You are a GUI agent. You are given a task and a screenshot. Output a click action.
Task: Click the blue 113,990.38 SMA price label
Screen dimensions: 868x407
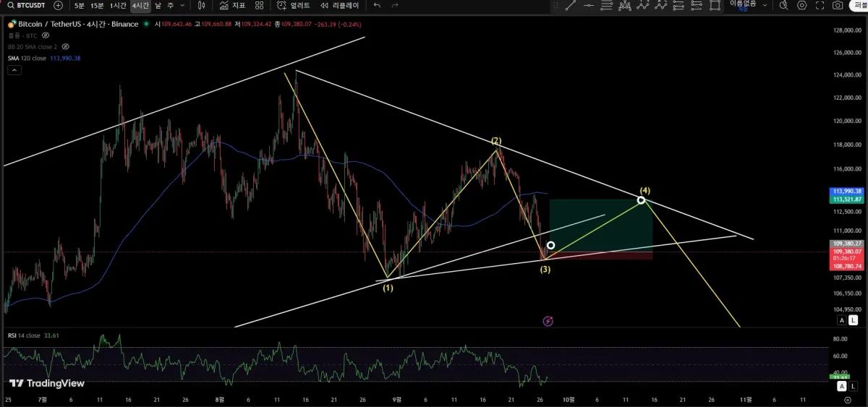pos(848,192)
